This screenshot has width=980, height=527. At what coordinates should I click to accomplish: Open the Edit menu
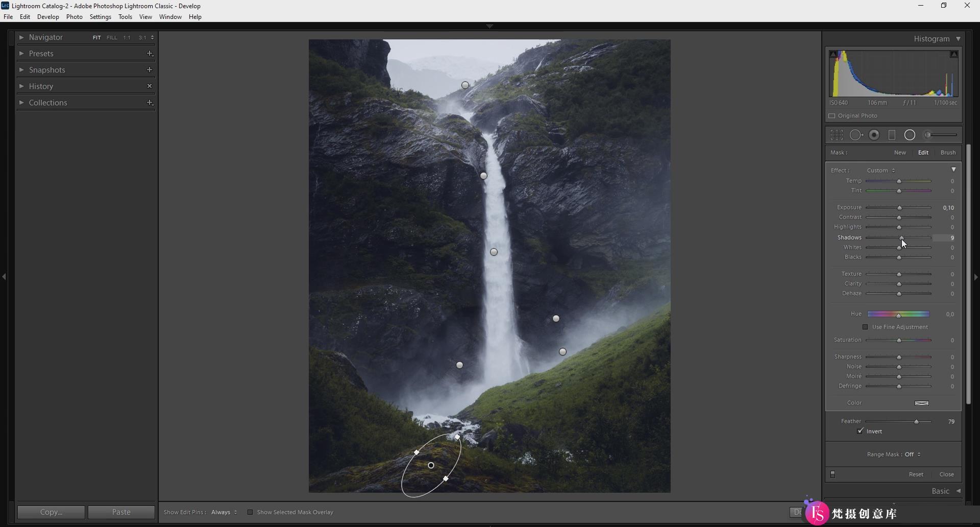tap(25, 17)
